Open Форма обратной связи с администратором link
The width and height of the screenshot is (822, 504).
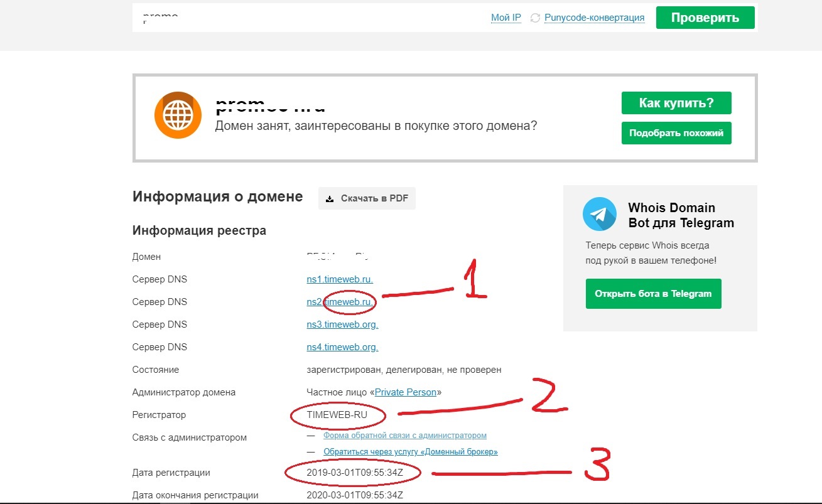[405, 435]
